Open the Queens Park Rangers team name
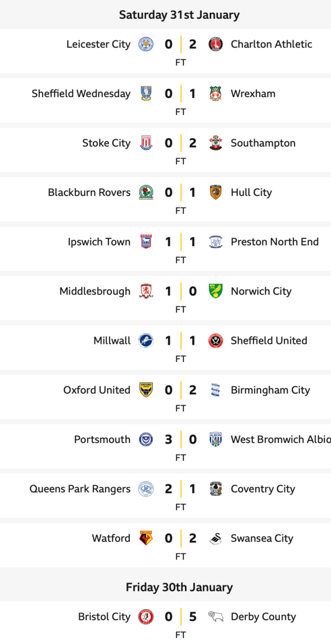Screen dimensions: 331x644 point(80,489)
